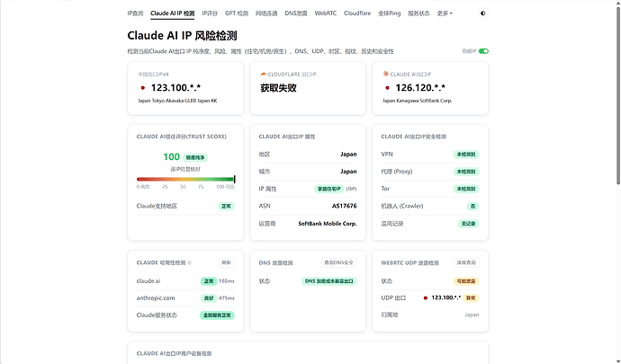The width and height of the screenshot is (621, 364).
Task: Click the info icon beside CLAUDE 可用性检测
Action: pos(189,262)
